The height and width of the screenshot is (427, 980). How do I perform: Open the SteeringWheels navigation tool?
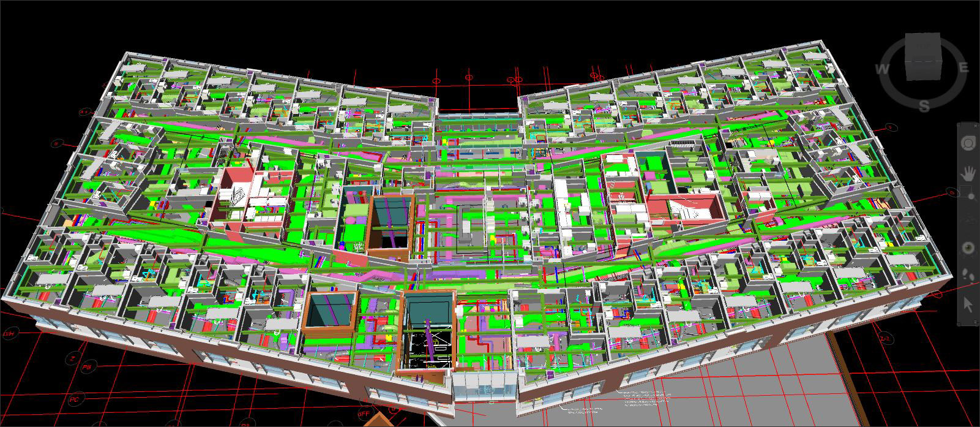[968, 143]
